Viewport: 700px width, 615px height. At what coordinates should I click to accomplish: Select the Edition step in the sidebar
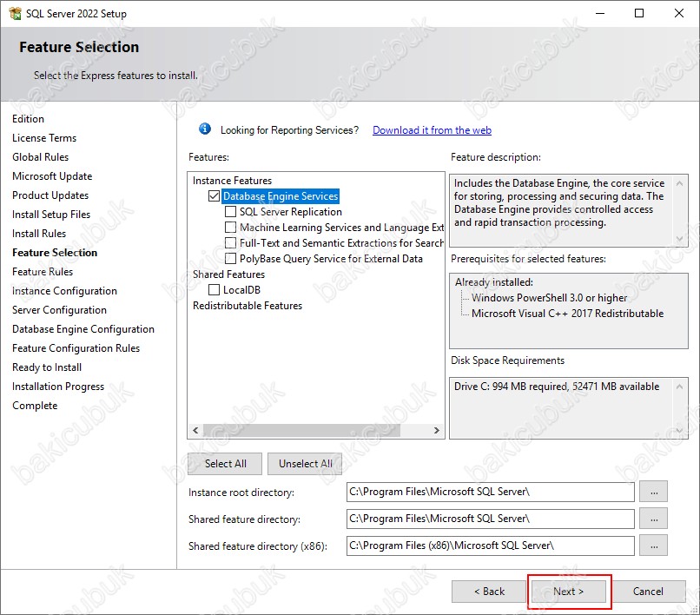tap(28, 119)
